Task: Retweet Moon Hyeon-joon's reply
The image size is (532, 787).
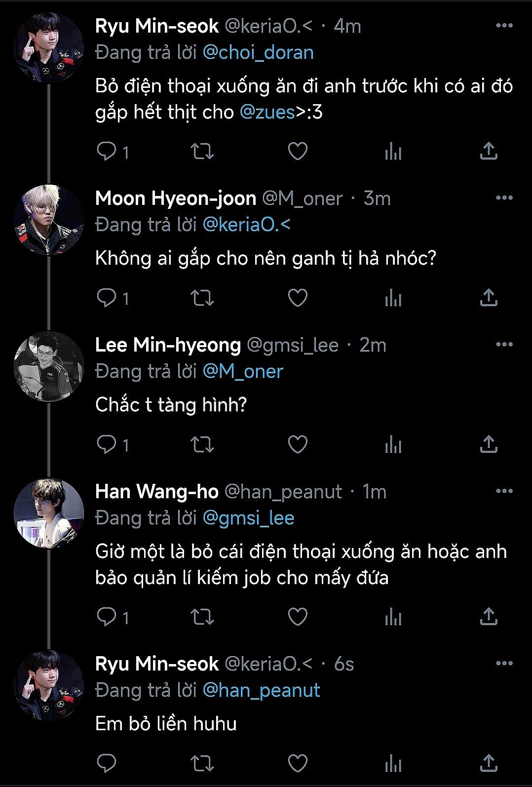Action: pyautogui.click(x=202, y=298)
